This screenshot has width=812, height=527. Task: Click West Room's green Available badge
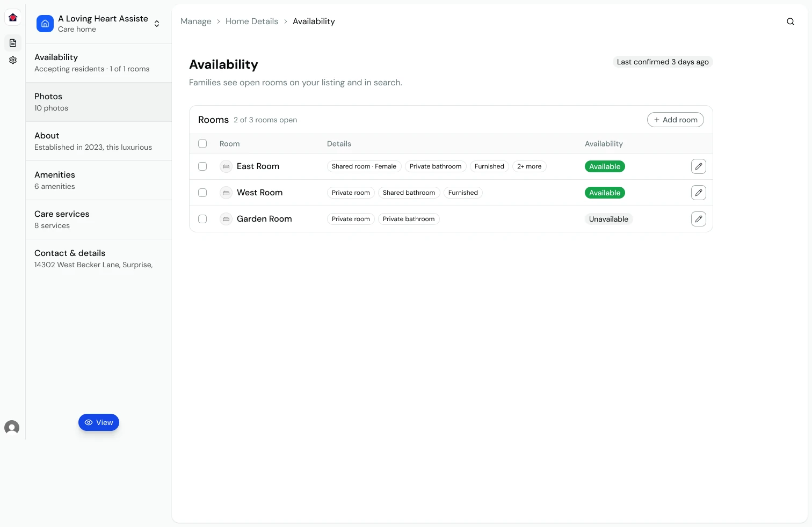tap(605, 193)
